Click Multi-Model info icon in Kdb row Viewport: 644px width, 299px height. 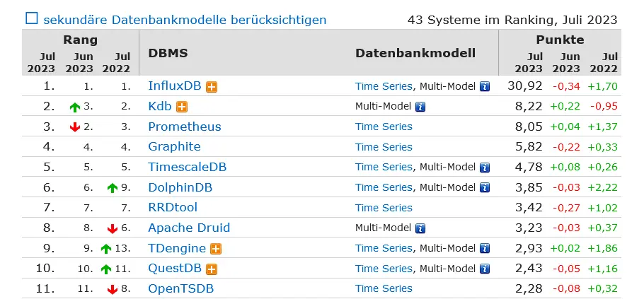pyautogui.click(x=420, y=107)
